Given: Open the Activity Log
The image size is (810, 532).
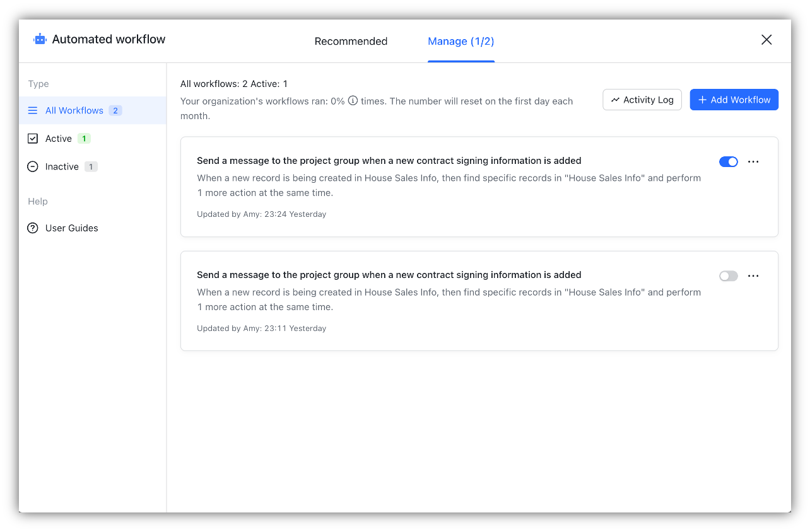Looking at the screenshot, I should point(642,100).
